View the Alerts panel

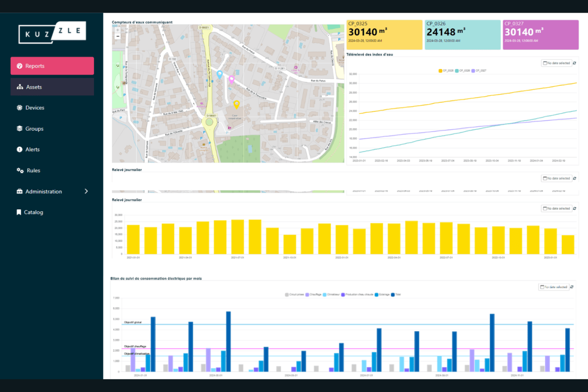pyautogui.click(x=33, y=149)
